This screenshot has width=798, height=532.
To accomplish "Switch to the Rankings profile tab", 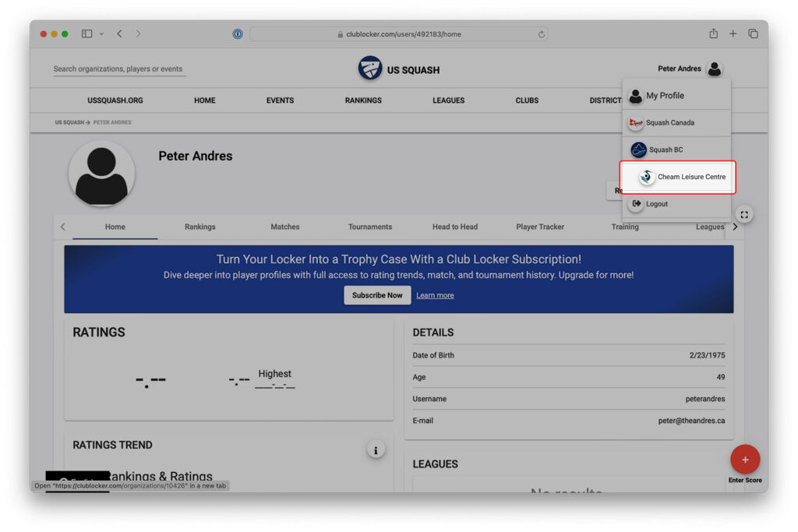I will (200, 227).
